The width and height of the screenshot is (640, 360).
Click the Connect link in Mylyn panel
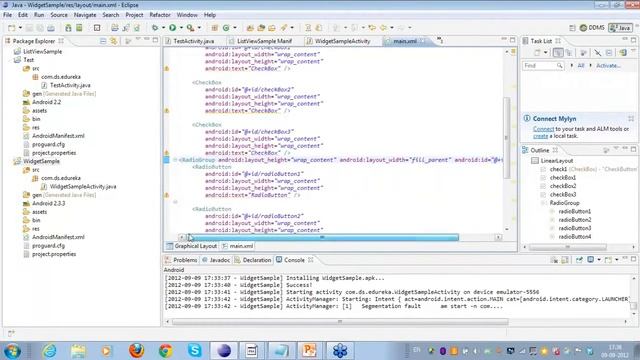coord(543,129)
